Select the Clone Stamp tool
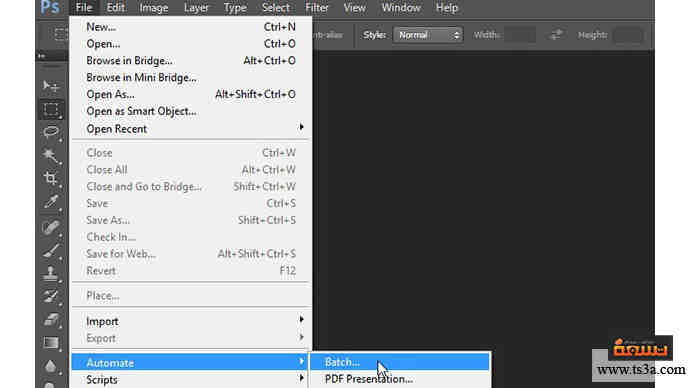The height and width of the screenshot is (388, 696). tap(51, 273)
